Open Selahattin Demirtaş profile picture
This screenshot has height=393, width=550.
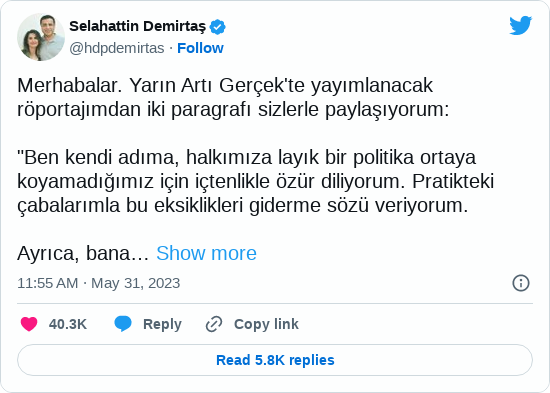41,37
